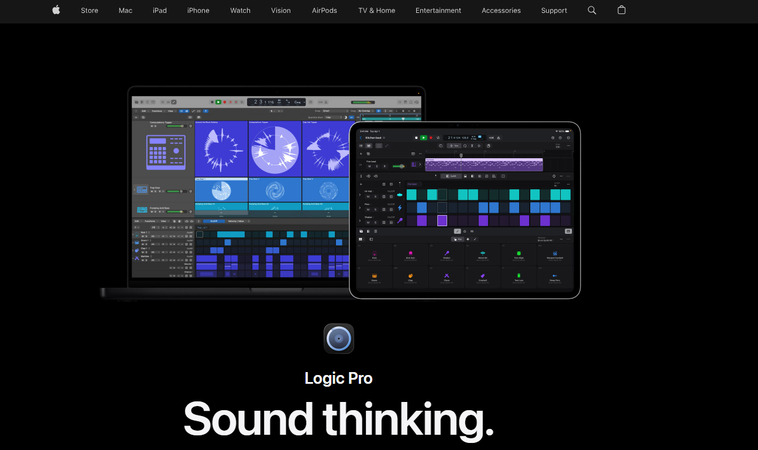758x450 pixels.
Task: Open the Store menu item
Action: click(89, 10)
